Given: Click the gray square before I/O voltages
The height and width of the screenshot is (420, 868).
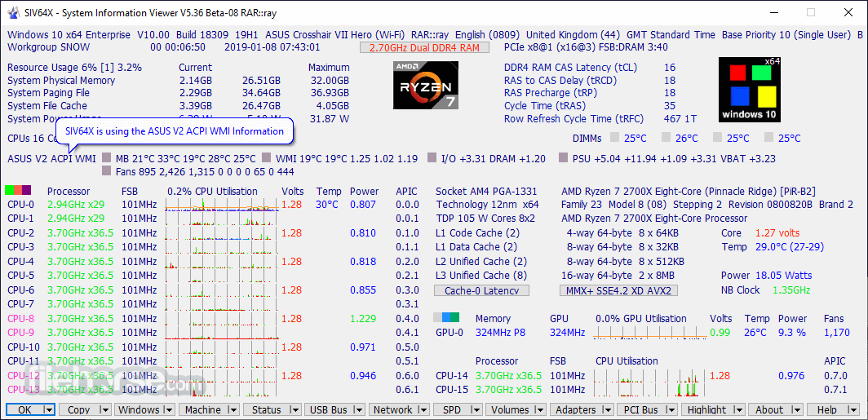Looking at the screenshot, I should (x=432, y=159).
